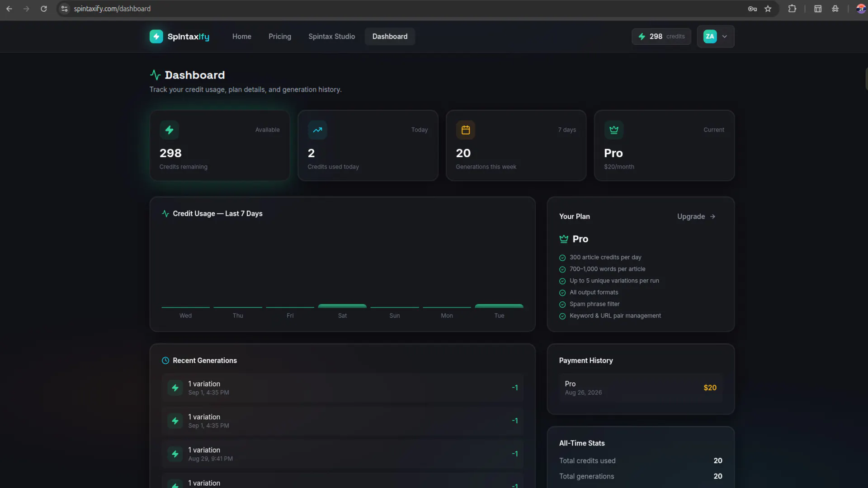This screenshot has width=868, height=488.
Task: Click the $20 amount in Payment History
Action: point(710,388)
